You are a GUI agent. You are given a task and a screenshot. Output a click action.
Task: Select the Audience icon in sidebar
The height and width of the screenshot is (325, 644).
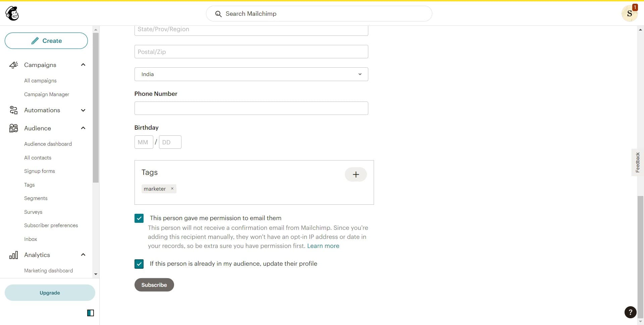tap(13, 128)
